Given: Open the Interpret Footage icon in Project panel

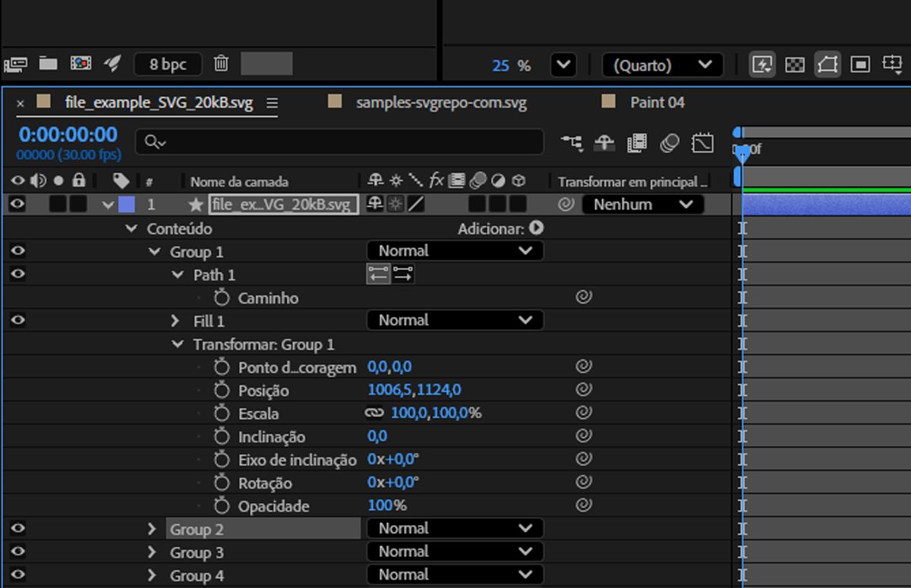Looking at the screenshot, I should tap(16, 64).
